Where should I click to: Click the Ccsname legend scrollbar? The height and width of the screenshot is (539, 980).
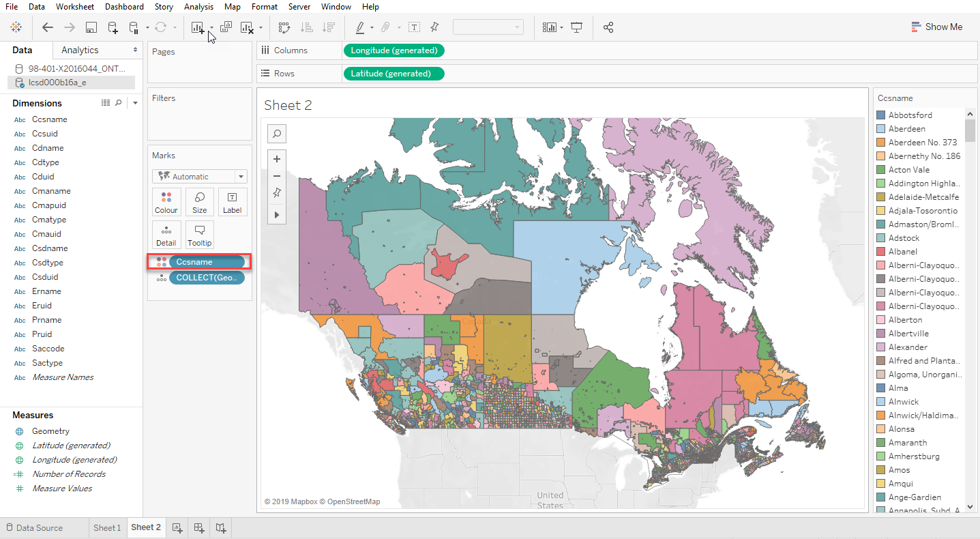pos(970,130)
